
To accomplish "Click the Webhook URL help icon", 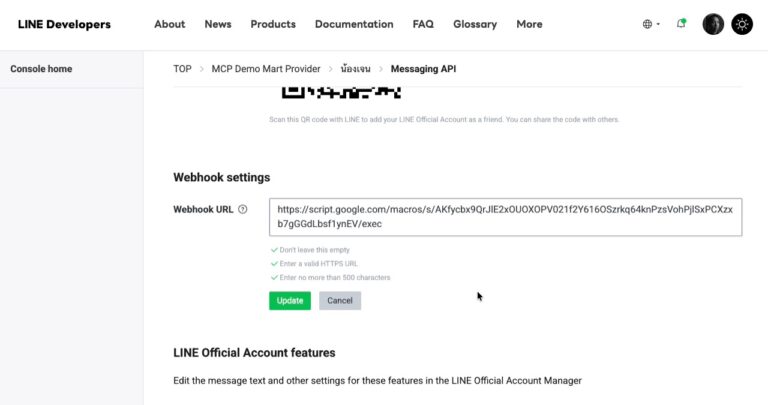I will coord(242,209).
